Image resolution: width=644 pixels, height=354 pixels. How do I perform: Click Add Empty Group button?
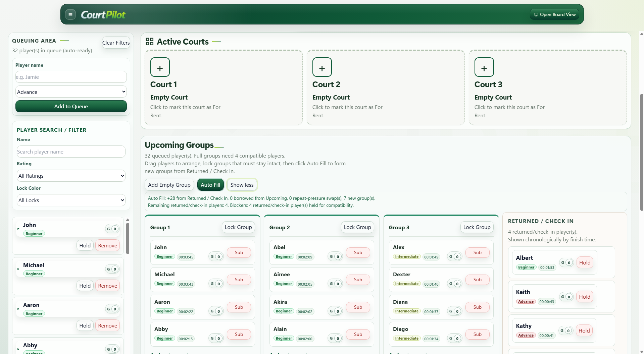(169, 185)
